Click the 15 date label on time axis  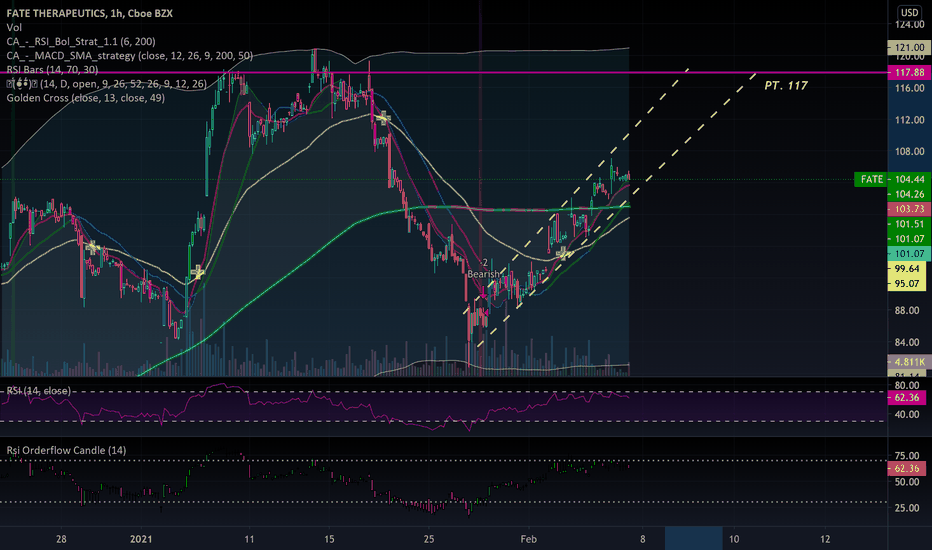click(329, 539)
